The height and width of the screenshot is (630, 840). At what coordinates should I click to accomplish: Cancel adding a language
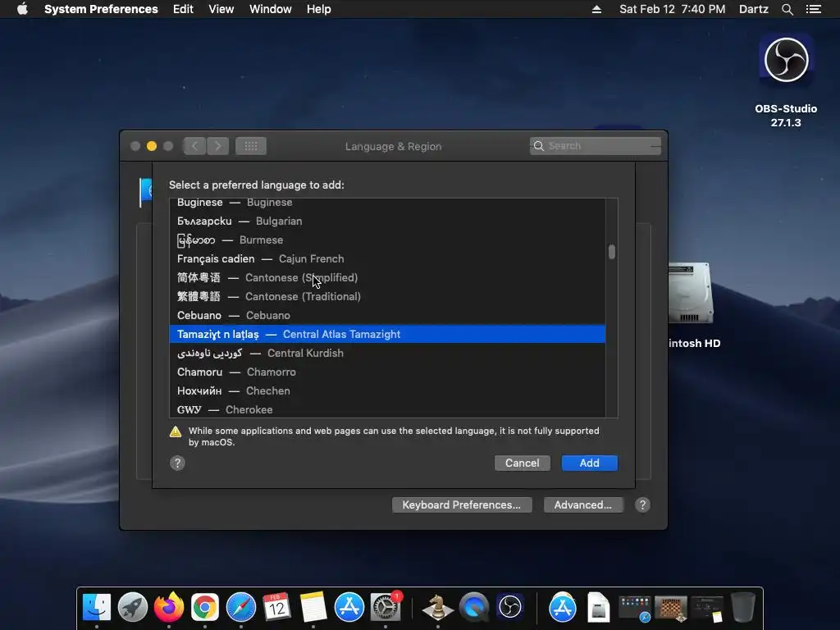523,463
